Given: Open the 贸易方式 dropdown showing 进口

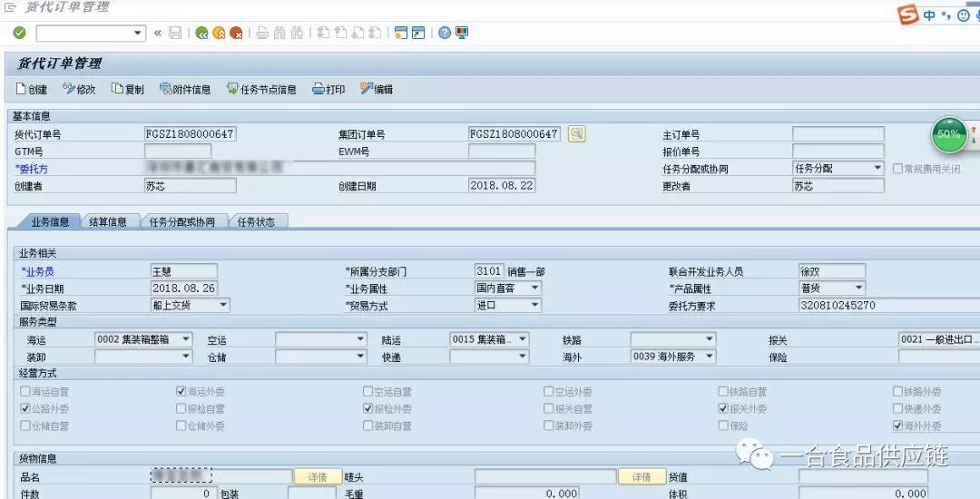Looking at the screenshot, I should (x=534, y=306).
